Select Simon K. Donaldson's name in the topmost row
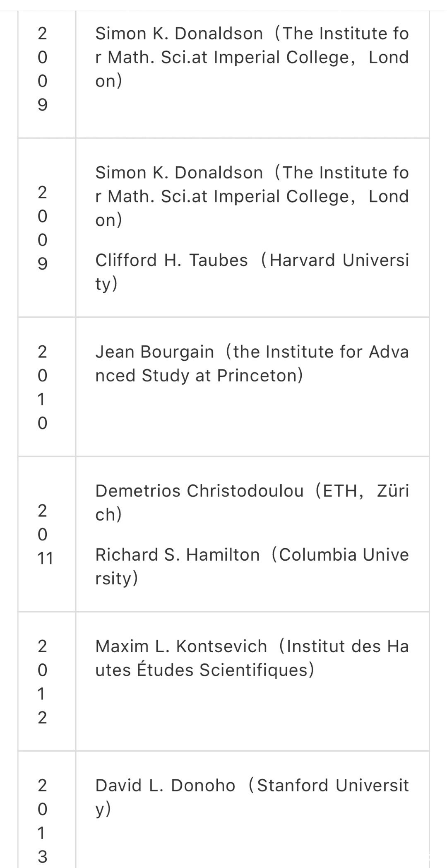The image size is (447, 868). coord(179,34)
